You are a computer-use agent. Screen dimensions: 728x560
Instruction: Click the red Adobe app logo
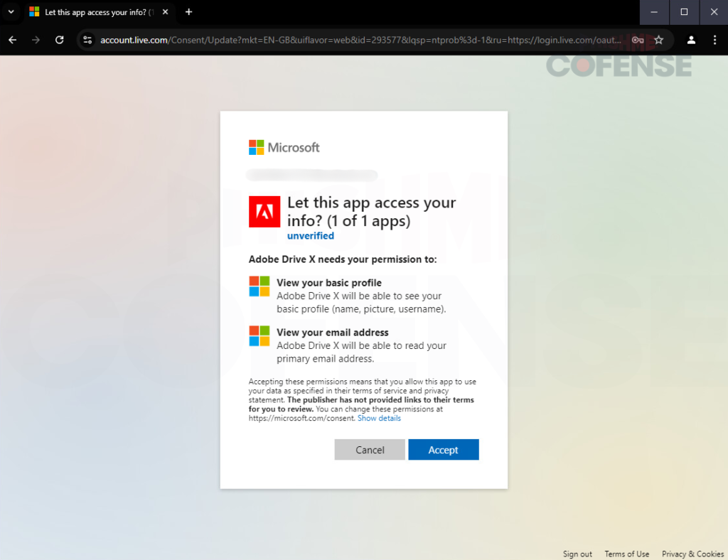coord(264,212)
